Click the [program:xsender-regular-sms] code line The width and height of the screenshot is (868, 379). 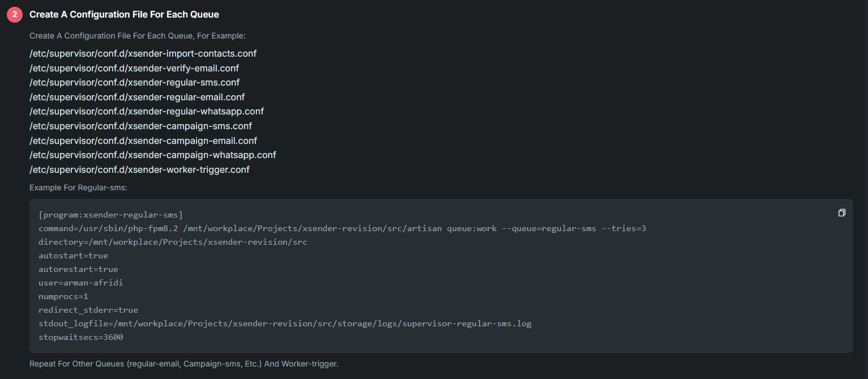coord(110,215)
